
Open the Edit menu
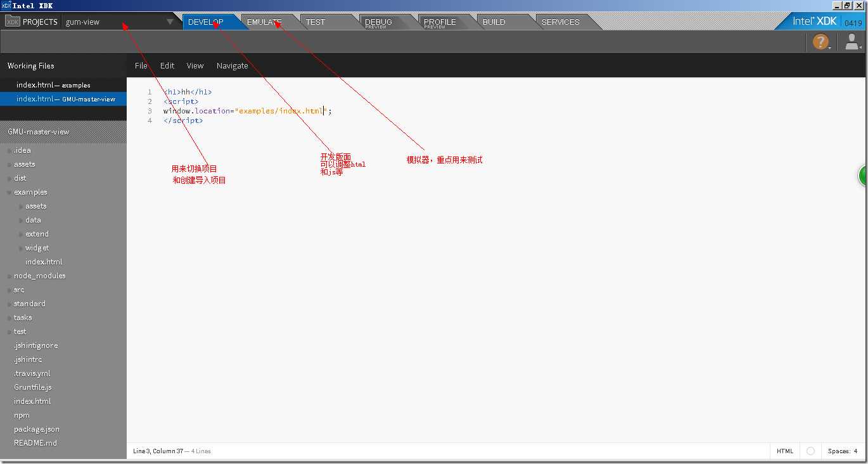(167, 66)
